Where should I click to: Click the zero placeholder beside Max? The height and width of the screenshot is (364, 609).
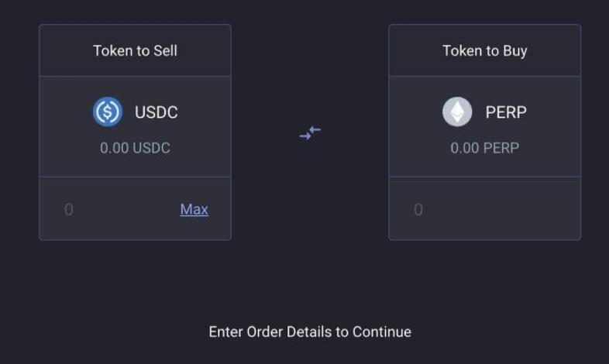tap(69, 210)
